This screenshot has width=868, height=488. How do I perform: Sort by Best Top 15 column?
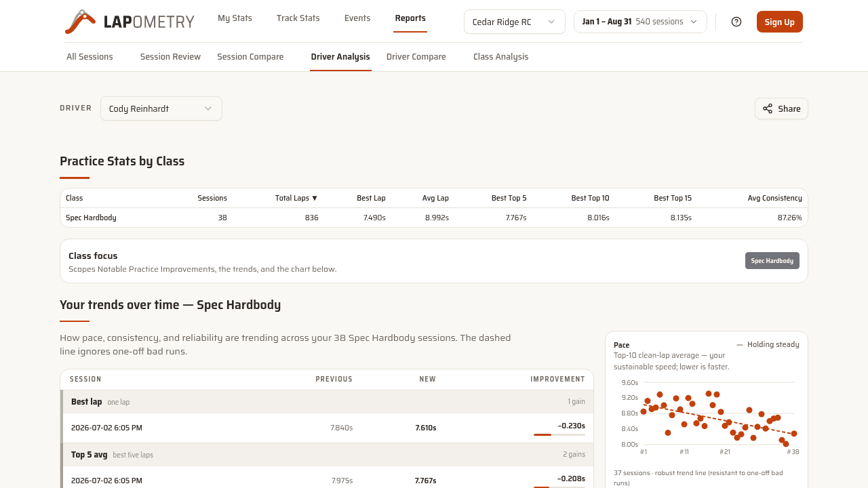tap(673, 198)
